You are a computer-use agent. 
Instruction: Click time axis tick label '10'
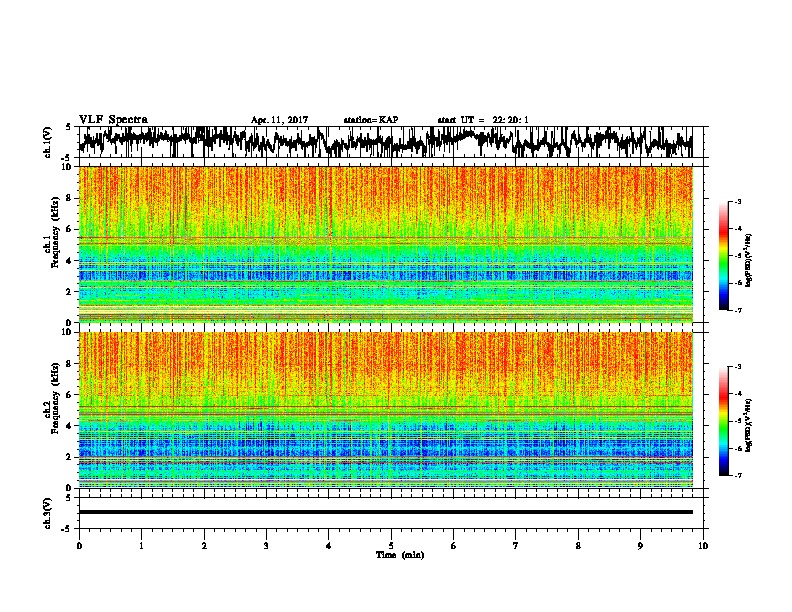tap(703, 546)
